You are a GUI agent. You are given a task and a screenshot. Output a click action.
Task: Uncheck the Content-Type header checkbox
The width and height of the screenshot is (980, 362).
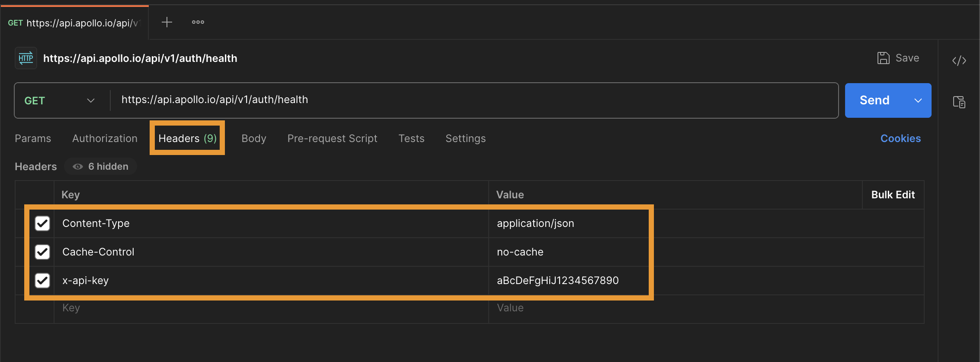(x=42, y=223)
